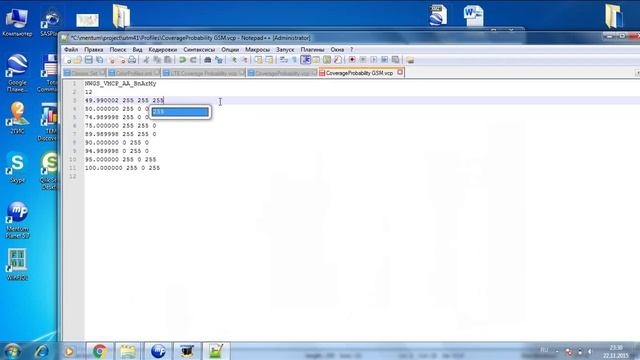Click Run Macro Multiple Times icon
Viewport: 640px width, 360px height.
pyautogui.click(x=384, y=60)
